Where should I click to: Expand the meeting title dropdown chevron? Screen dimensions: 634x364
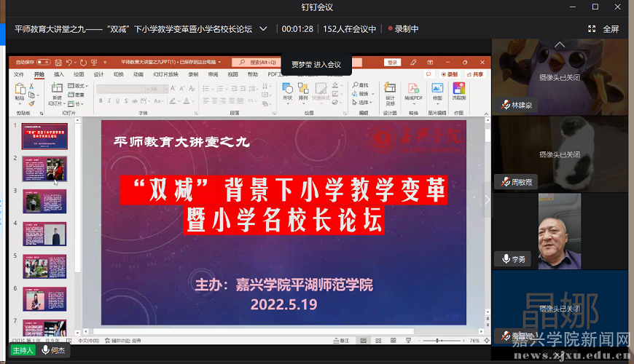(x=263, y=29)
